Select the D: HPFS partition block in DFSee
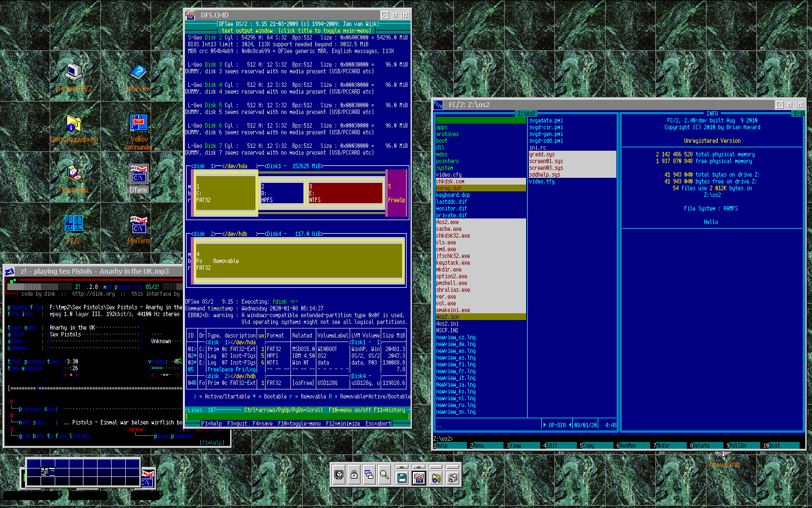The width and height of the screenshot is (812, 508). [x=281, y=193]
